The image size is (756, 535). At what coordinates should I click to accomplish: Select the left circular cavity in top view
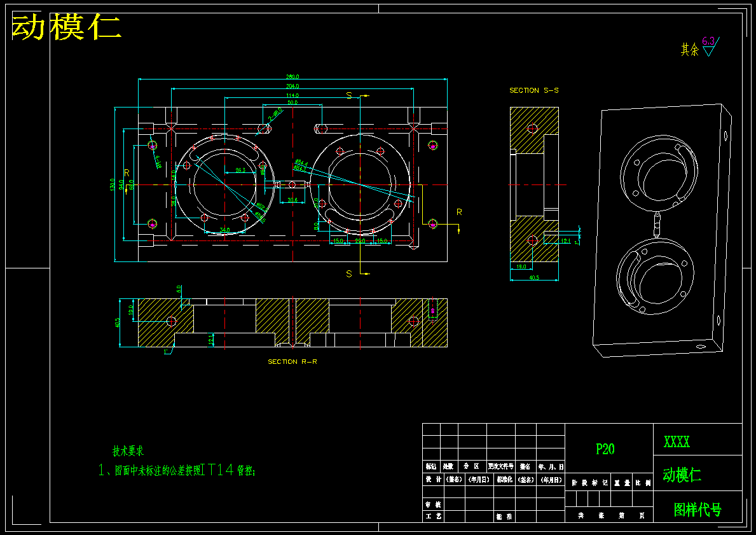[224, 184]
